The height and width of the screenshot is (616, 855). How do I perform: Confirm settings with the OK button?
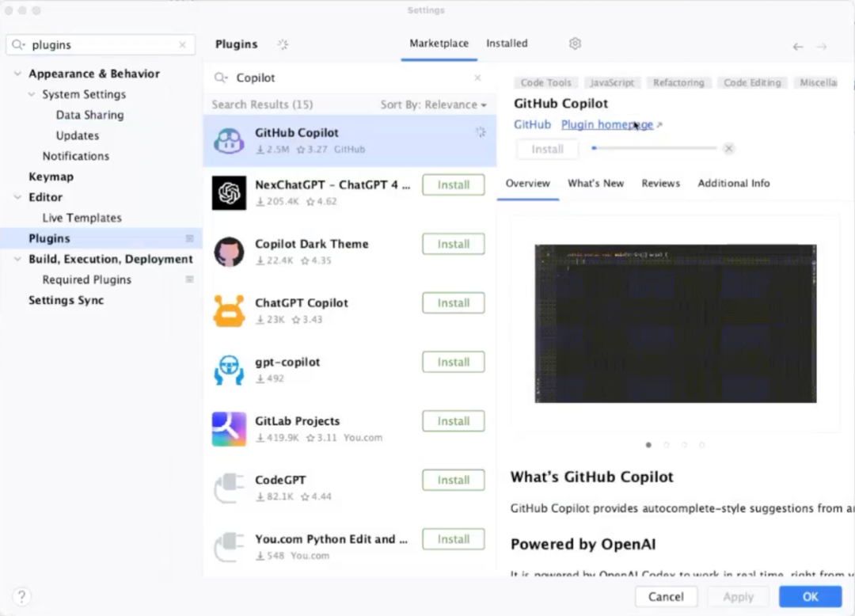pyautogui.click(x=810, y=597)
